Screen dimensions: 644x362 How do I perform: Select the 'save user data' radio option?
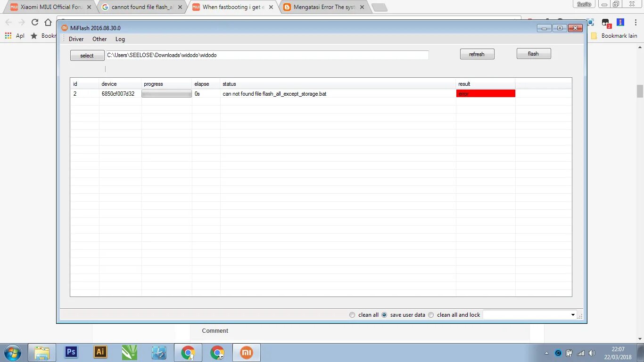403,315
